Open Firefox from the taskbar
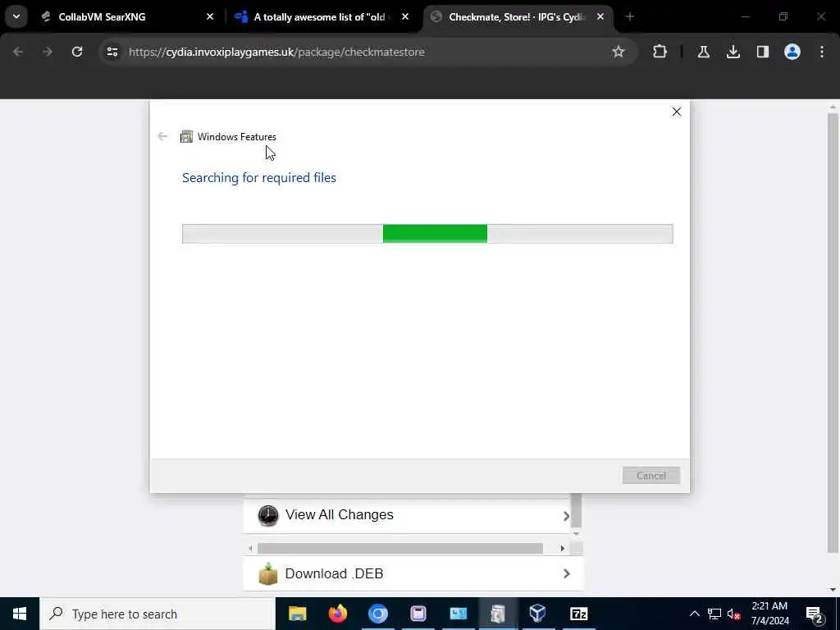 (337, 614)
